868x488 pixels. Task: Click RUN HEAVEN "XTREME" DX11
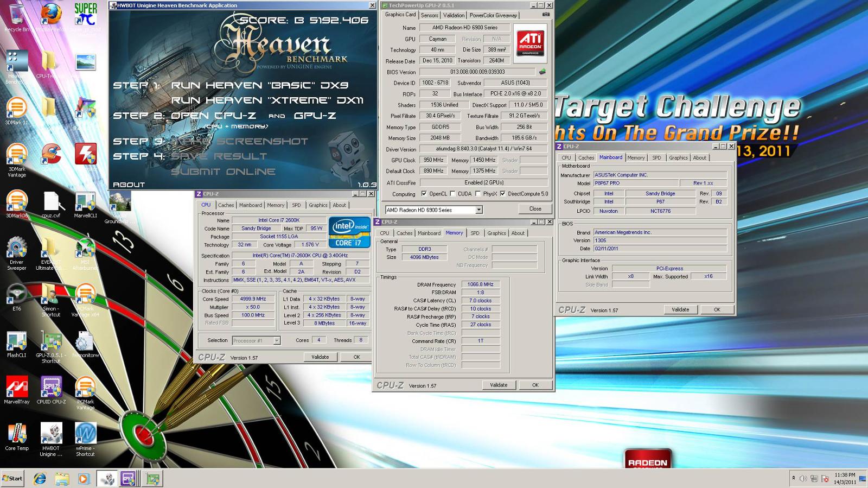coord(267,100)
